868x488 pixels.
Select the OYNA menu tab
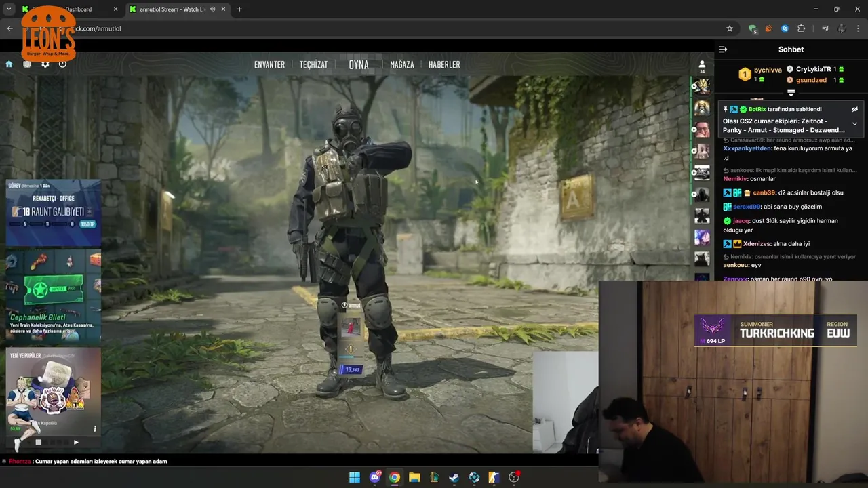click(359, 65)
